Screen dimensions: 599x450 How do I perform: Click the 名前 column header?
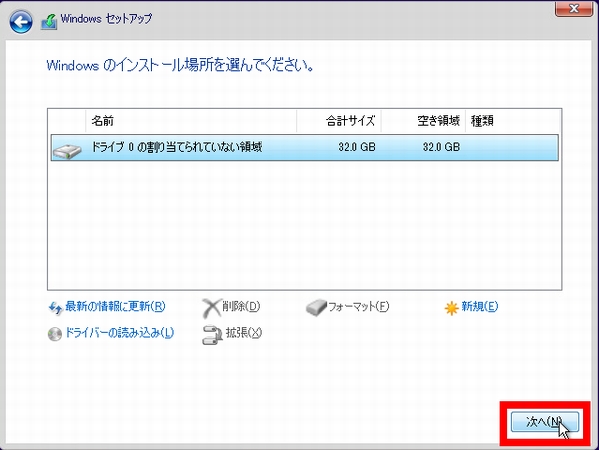pyautogui.click(x=191, y=121)
